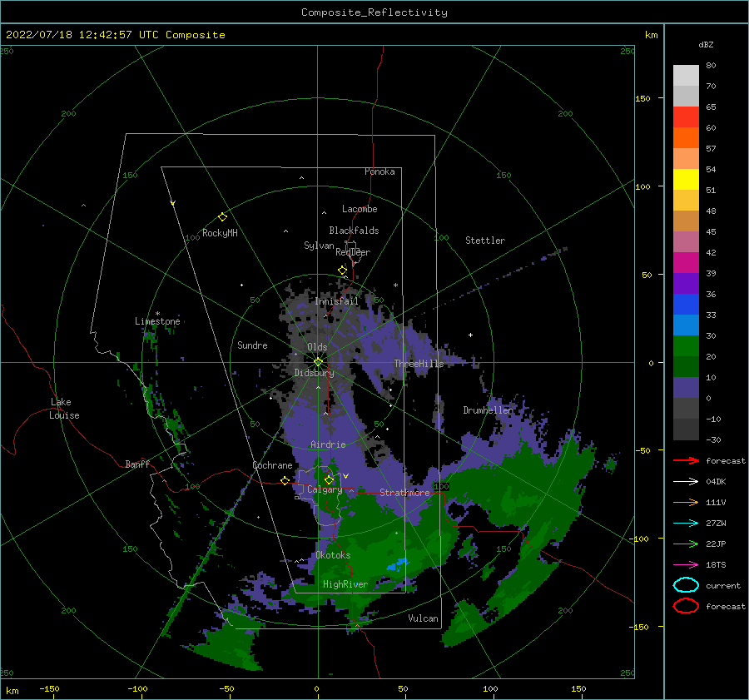The height and width of the screenshot is (700, 749).
Task: Select the Sundre label
Action: coord(252,345)
